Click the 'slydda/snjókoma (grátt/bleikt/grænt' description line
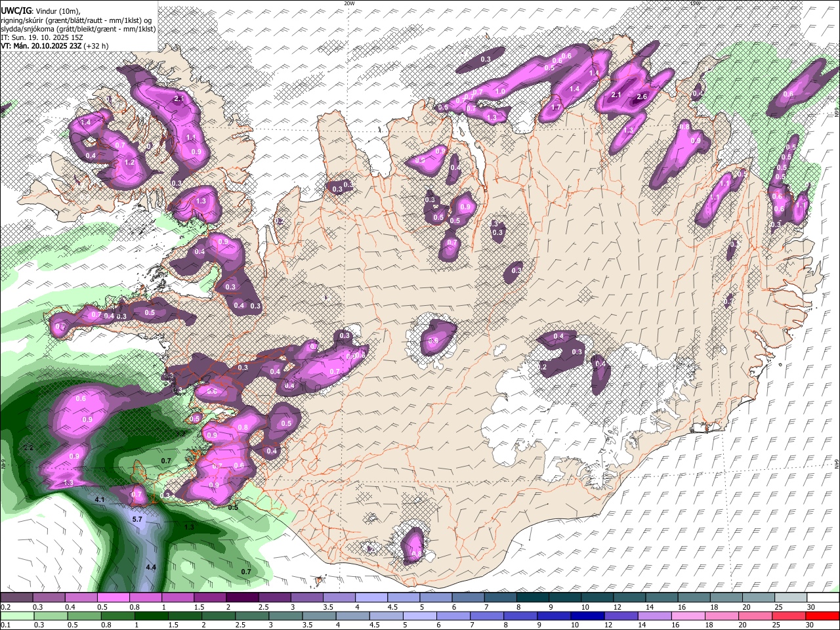The image size is (840, 630). click(x=78, y=29)
